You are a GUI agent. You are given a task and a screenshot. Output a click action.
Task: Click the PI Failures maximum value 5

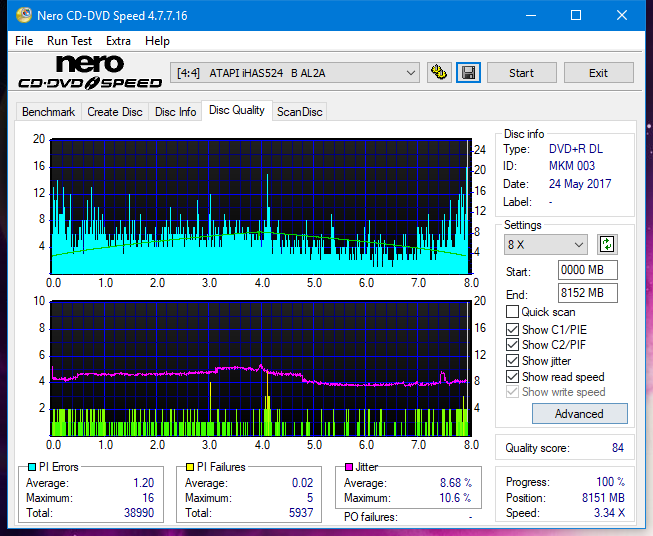tap(310, 498)
